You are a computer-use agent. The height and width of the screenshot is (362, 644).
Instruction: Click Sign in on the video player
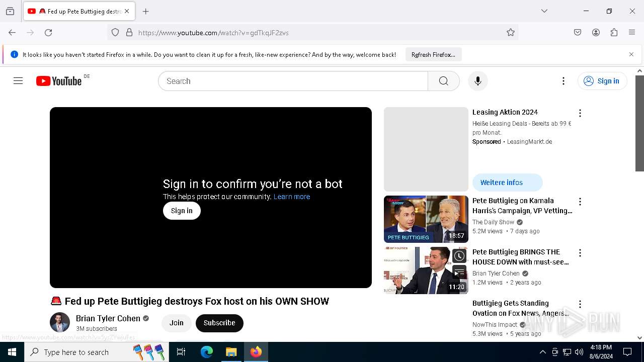tap(182, 211)
